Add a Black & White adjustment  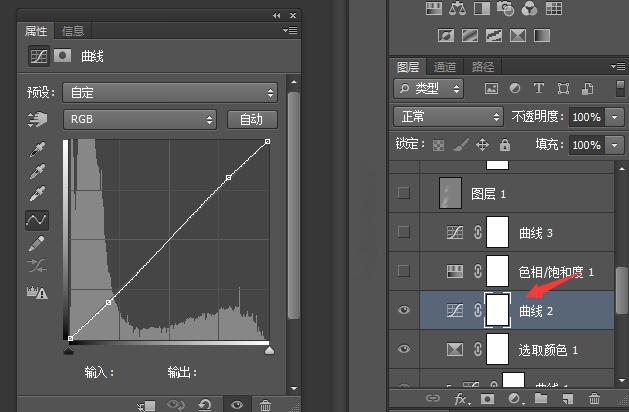tap(482, 8)
